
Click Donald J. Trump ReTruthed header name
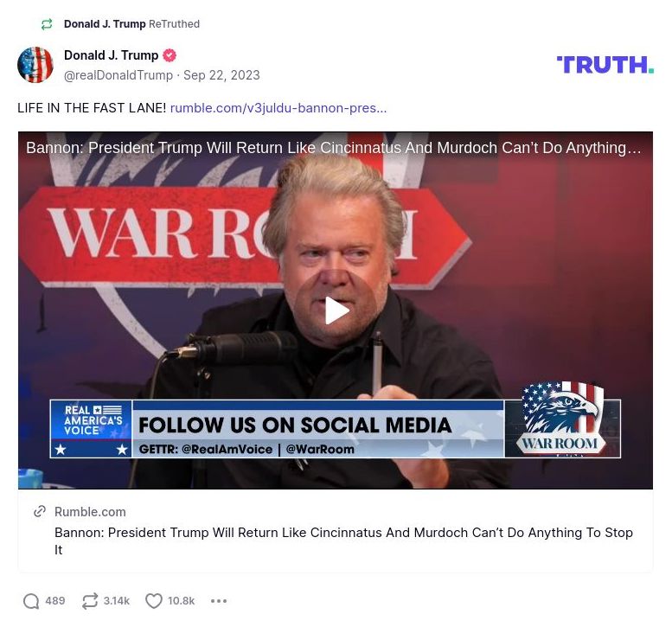point(105,24)
